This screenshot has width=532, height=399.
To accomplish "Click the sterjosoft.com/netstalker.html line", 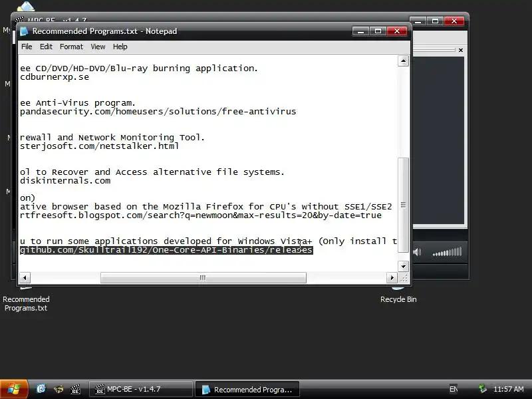I will tap(99, 146).
